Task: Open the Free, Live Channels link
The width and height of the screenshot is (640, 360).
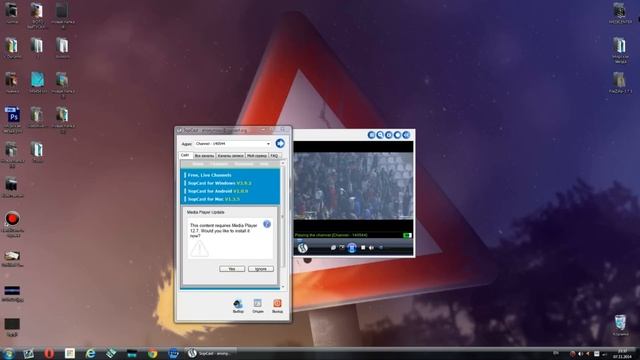Action: click(x=209, y=175)
